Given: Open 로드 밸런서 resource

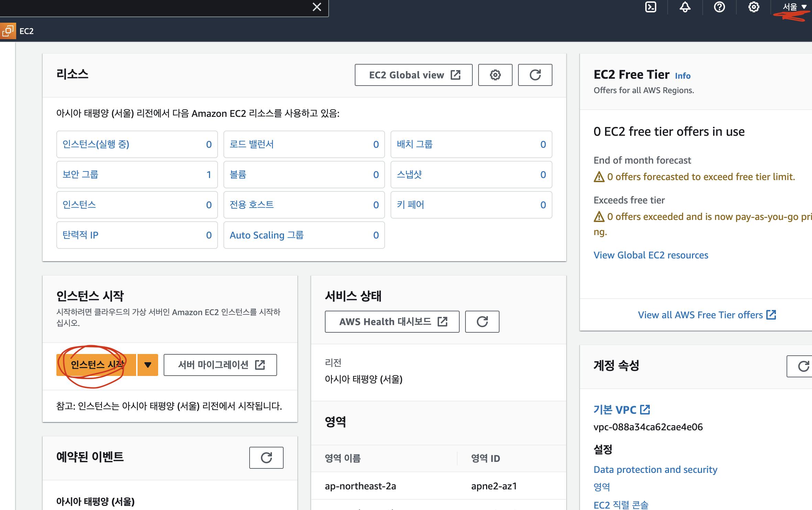Looking at the screenshot, I should (304, 144).
